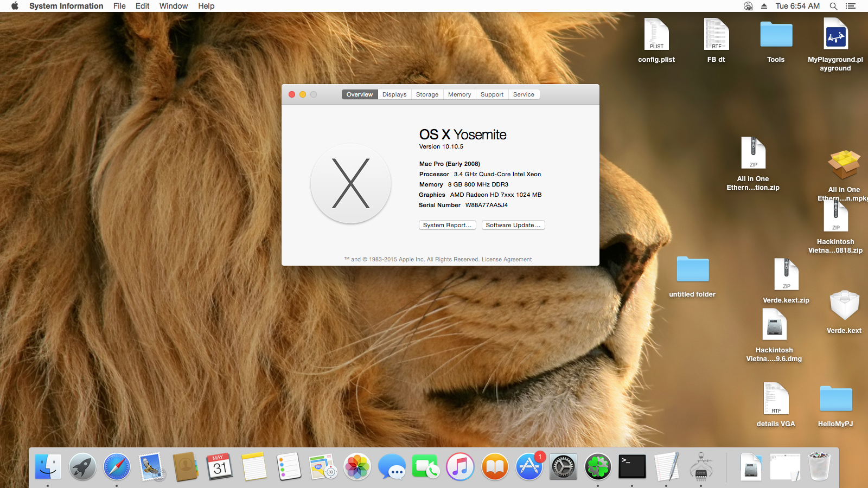Click the clock showing Tue 6:54 AM

pos(797,6)
